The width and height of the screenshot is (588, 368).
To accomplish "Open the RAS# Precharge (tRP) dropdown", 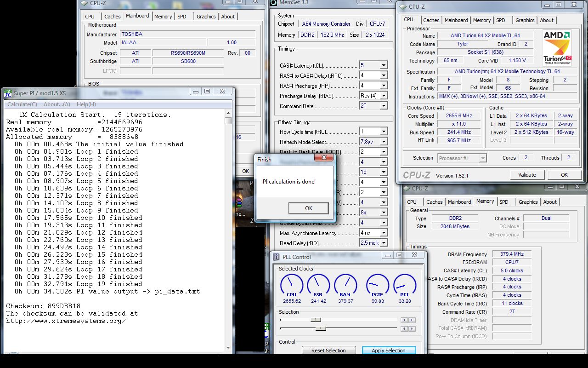I will click(x=383, y=86).
